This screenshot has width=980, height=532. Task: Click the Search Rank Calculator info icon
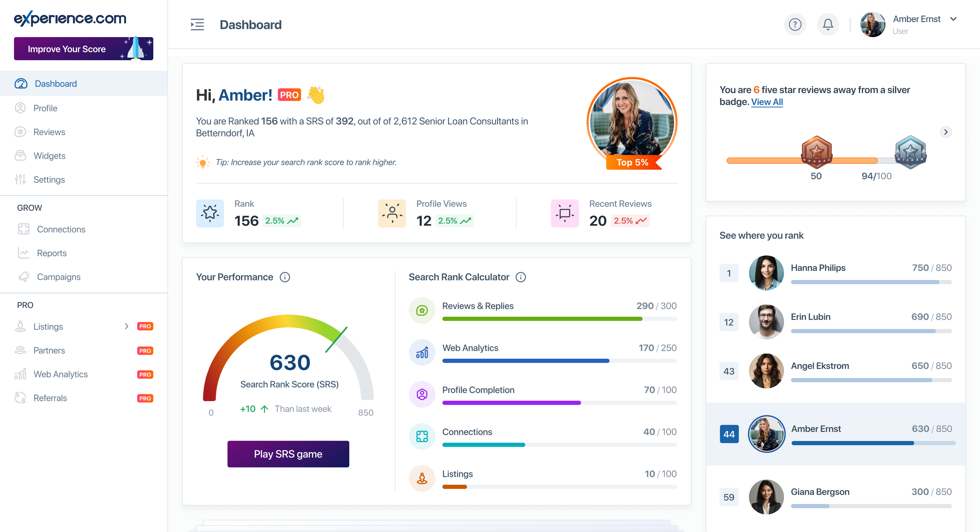[x=520, y=277]
